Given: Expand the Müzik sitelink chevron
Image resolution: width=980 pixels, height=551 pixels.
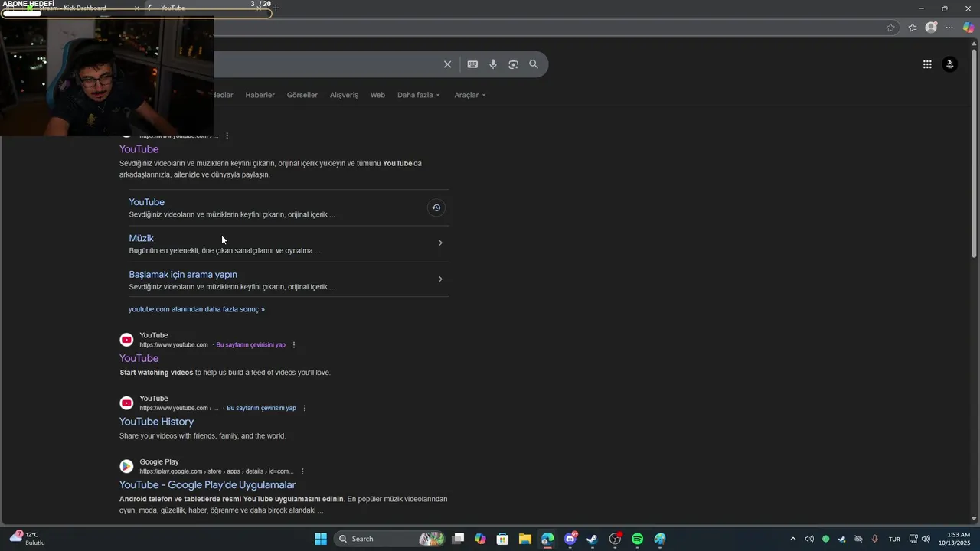Looking at the screenshot, I should pyautogui.click(x=440, y=243).
